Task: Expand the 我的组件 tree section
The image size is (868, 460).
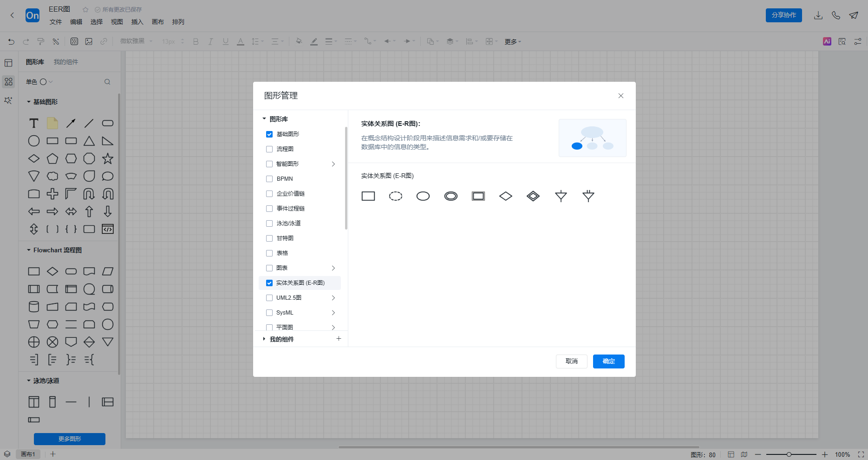Action: click(264, 339)
